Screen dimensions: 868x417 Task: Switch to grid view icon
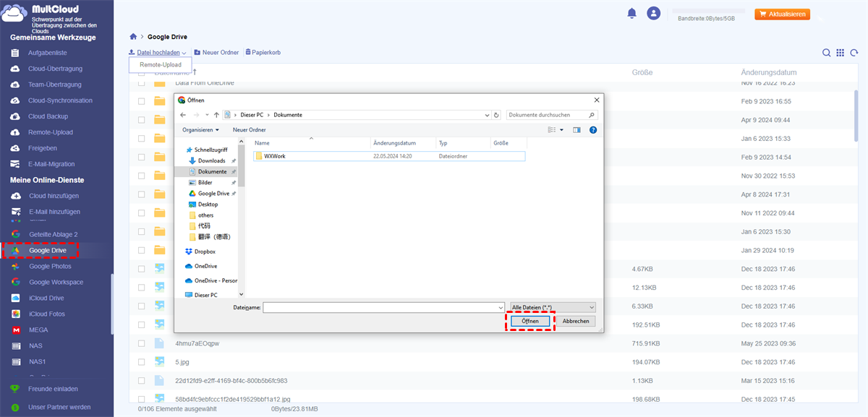click(x=841, y=53)
